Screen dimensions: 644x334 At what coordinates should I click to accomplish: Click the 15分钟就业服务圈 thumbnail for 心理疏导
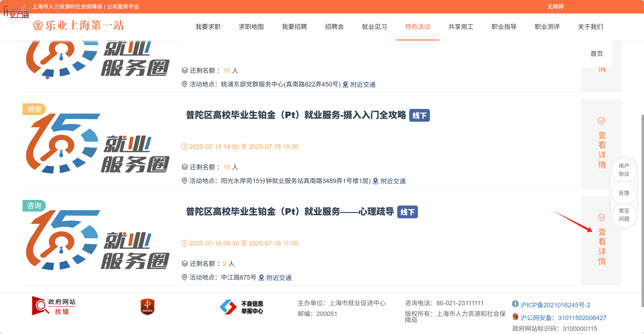pyautogui.click(x=97, y=240)
